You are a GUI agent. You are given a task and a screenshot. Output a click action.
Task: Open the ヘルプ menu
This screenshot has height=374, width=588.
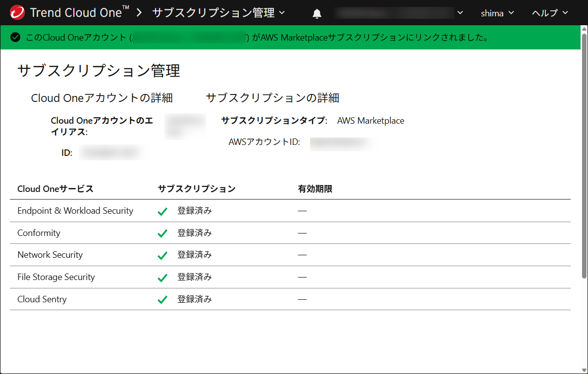coord(550,13)
